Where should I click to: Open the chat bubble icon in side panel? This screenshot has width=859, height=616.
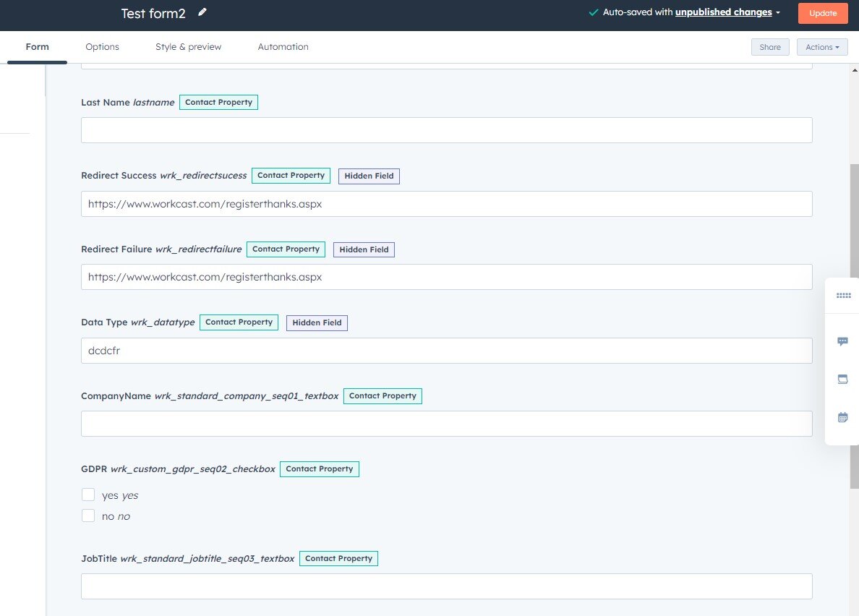[x=842, y=341]
